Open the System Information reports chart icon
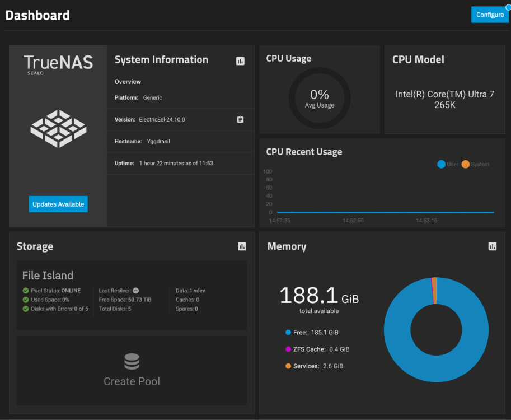 coord(240,61)
